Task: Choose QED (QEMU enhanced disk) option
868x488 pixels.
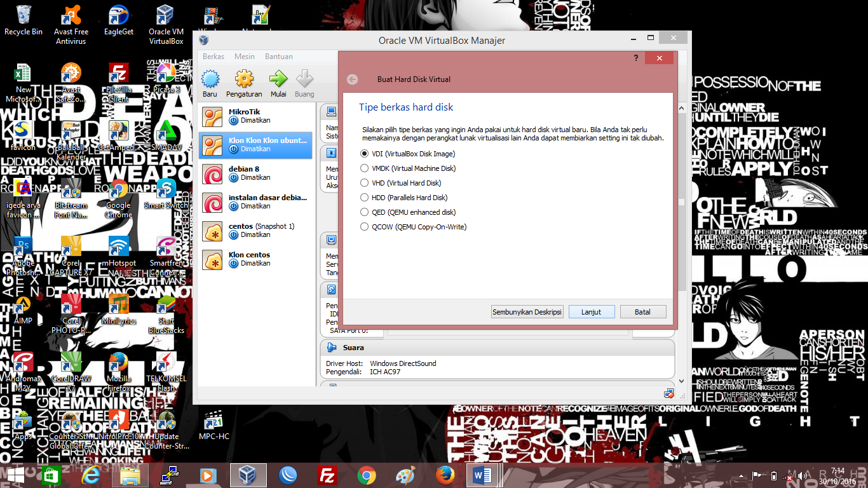Action: 408,212
